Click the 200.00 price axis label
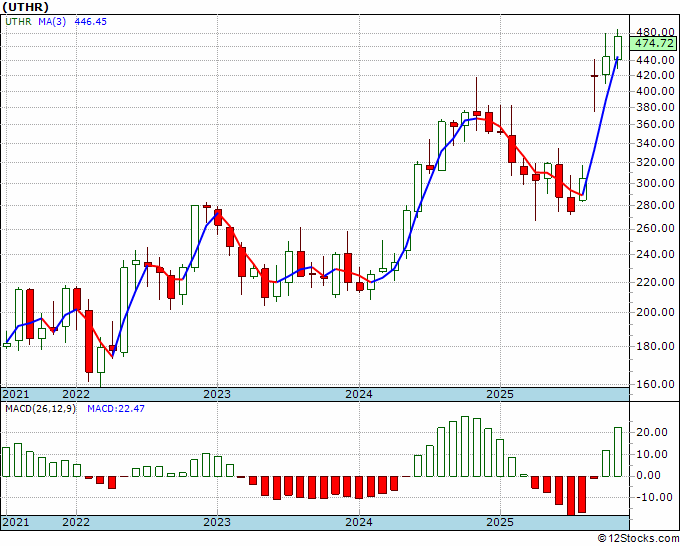This screenshot has height=546, width=680. click(655, 312)
